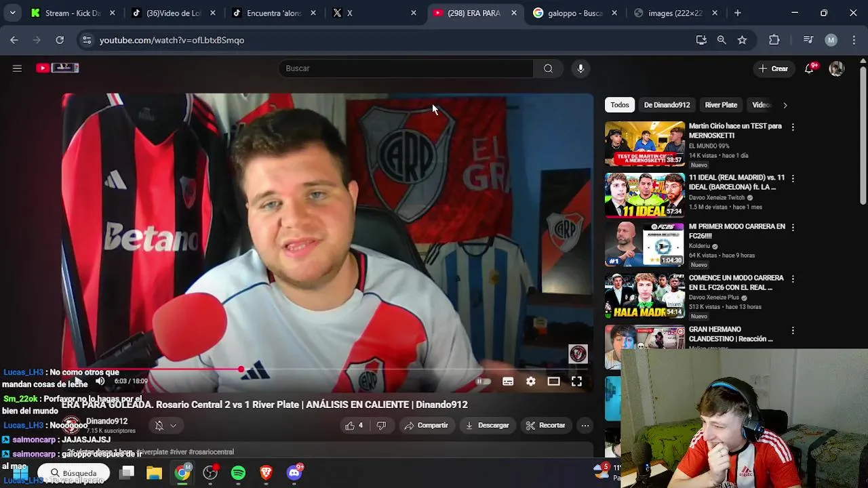Open Spotify from the taskbar
Viewport: 868px width, 488px height.
[238, 473]
